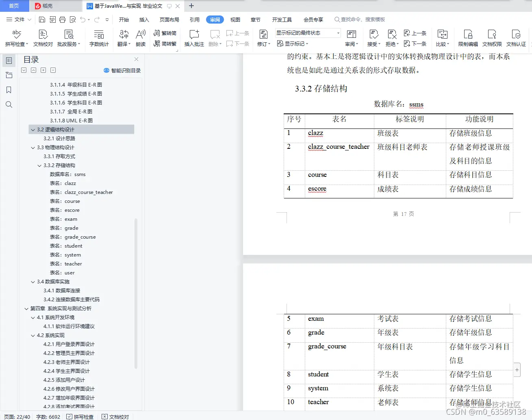Convert with 繁转简 traditional to simplified

coord(165,33)
